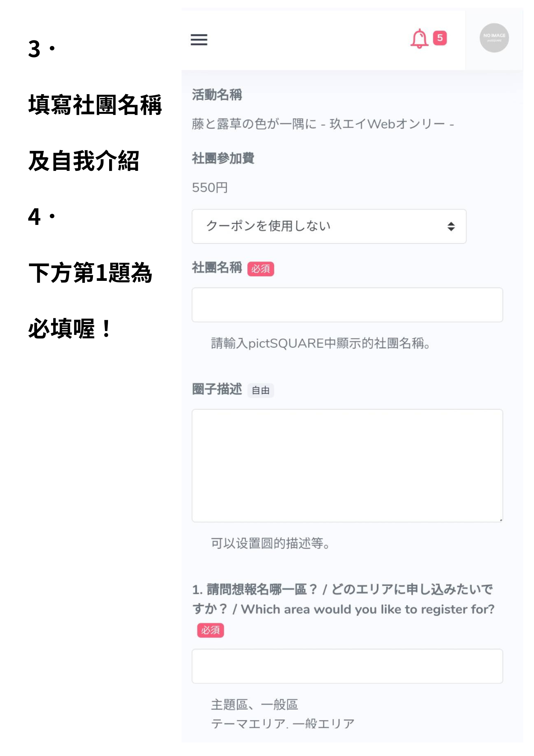The image size is (534, 756).
Task: Click the coupon dropdown arrow indicator
Action: point(451,226)
